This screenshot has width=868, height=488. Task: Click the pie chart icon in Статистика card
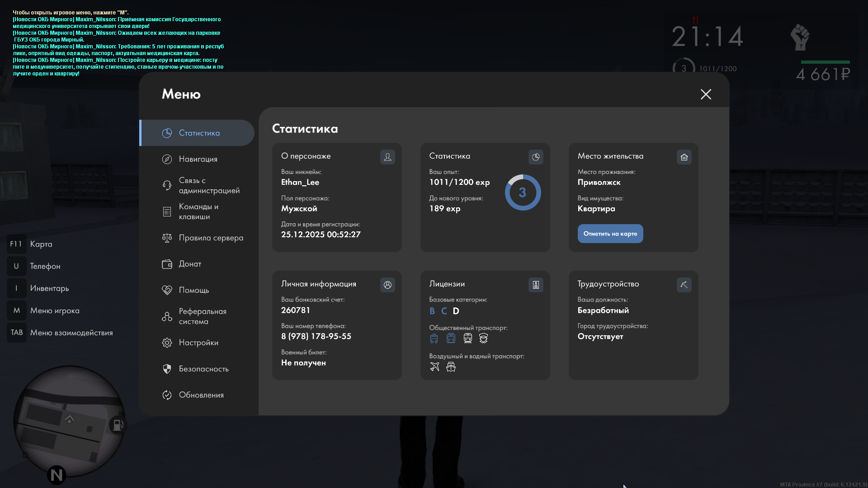[536, 157]
